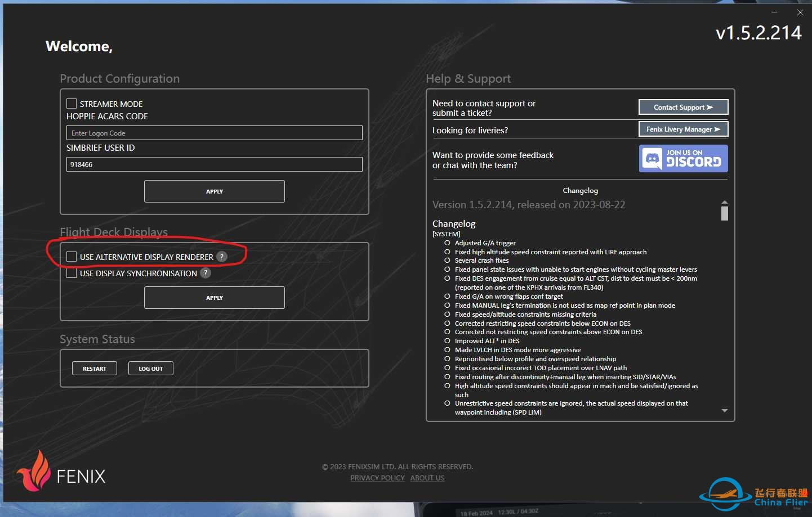Click the changelog scrollbar thumb

pos(725,214)
